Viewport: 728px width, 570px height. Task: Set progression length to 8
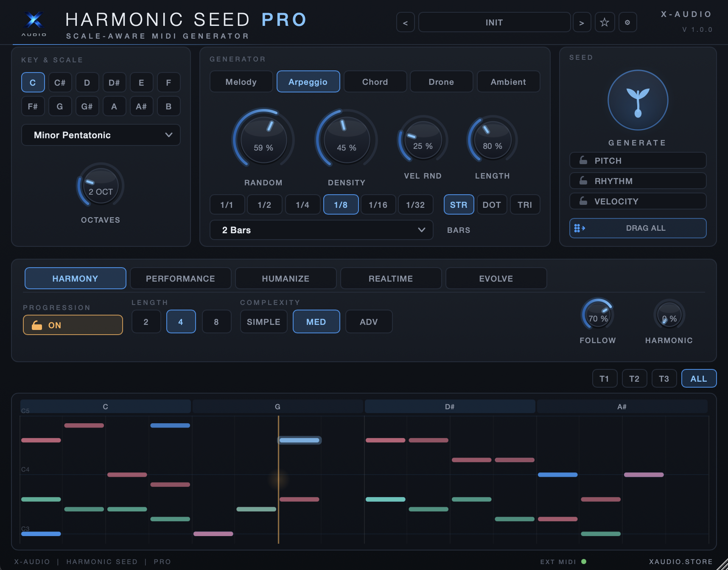(216, 321)
